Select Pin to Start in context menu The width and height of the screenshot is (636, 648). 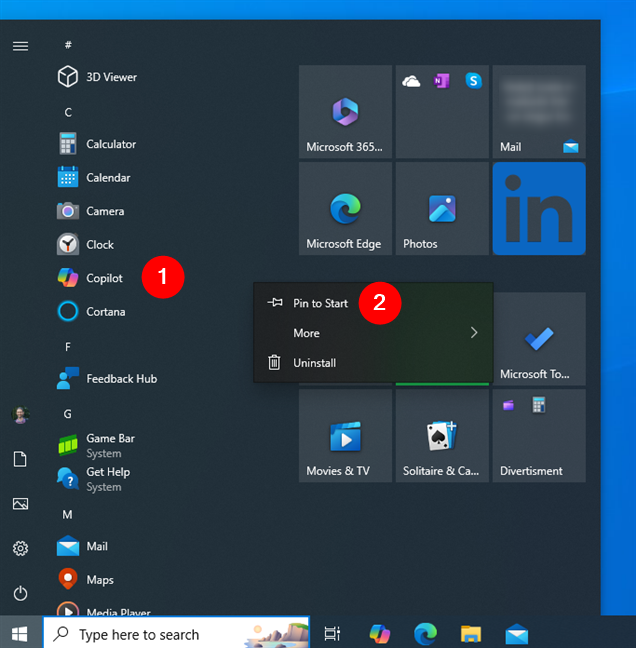click(320, 303)
